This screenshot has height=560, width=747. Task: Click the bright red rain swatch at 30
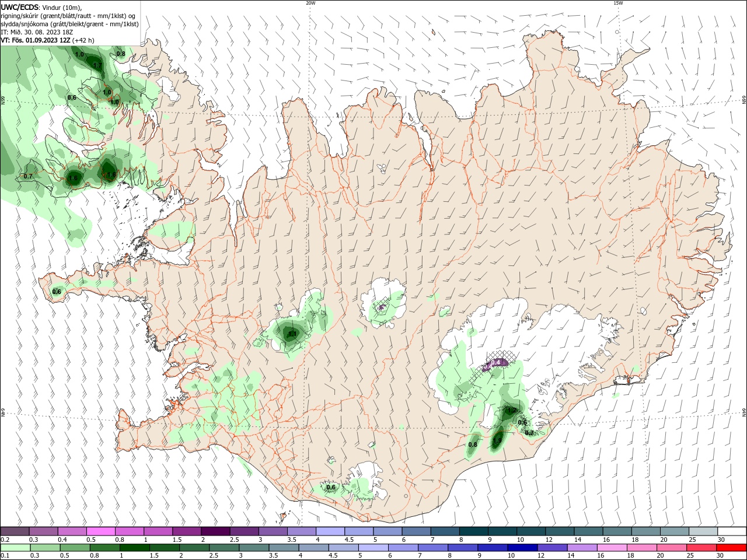click(x=732, y=548)
